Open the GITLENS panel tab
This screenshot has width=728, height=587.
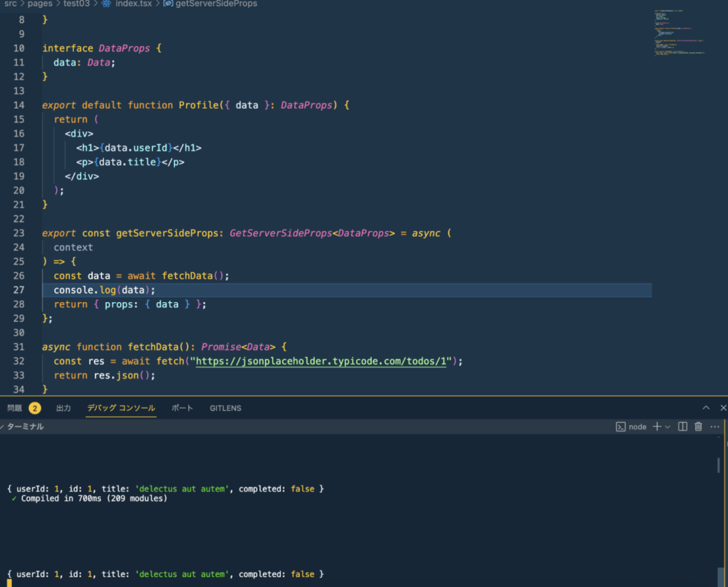225,408
